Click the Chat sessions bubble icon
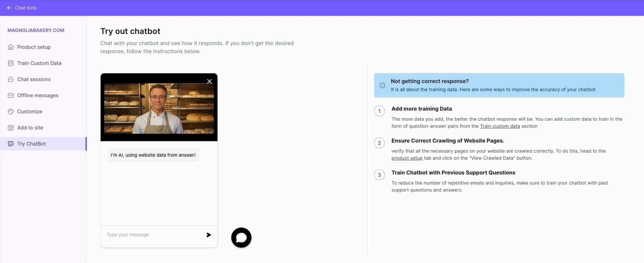 coord(11,79)
